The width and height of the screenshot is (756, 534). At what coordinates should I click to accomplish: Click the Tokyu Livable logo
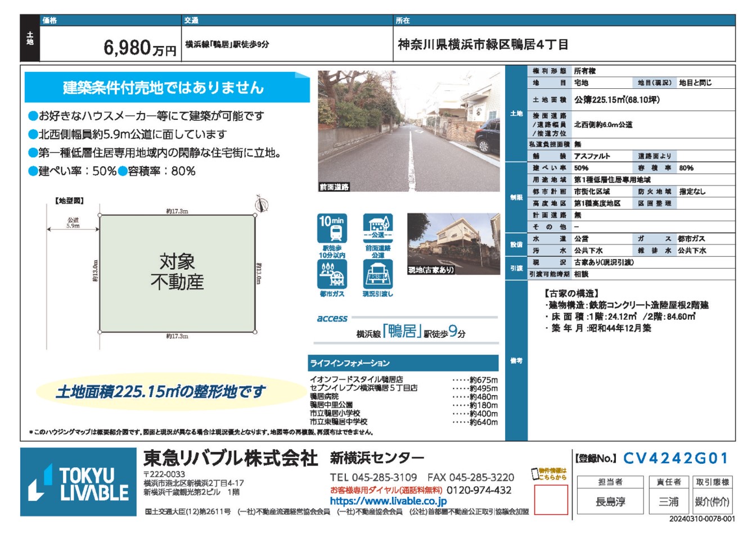click(x=78, y=483)
